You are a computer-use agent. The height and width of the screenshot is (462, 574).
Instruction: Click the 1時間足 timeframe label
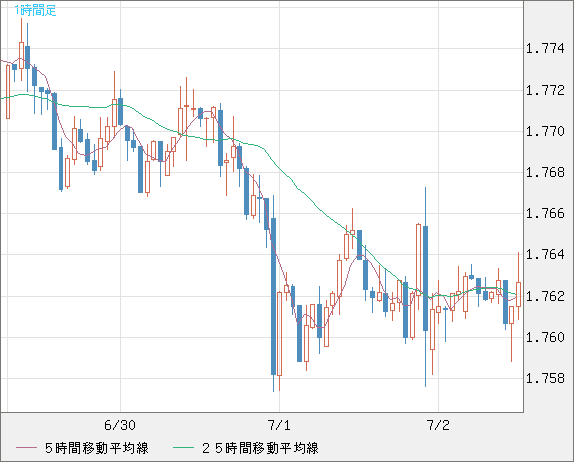(x=36, y=10)
